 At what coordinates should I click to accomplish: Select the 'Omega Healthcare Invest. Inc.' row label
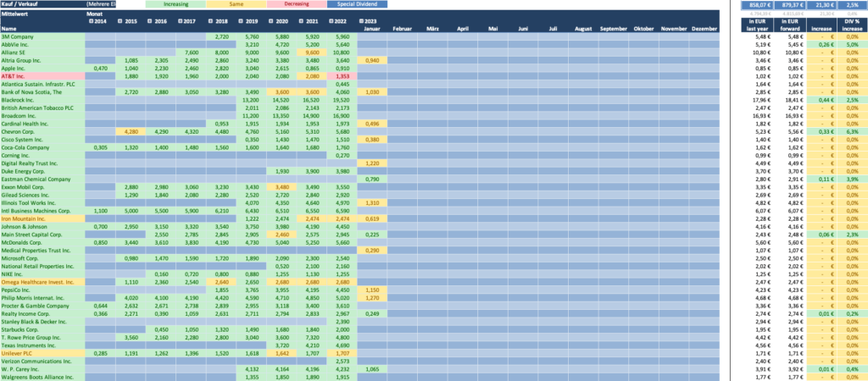tap(42, 282)
